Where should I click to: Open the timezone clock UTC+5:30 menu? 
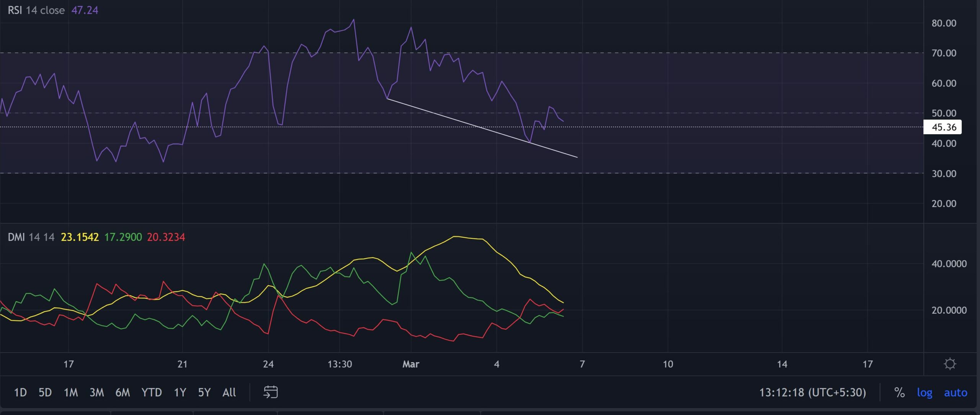click(812, 392)
